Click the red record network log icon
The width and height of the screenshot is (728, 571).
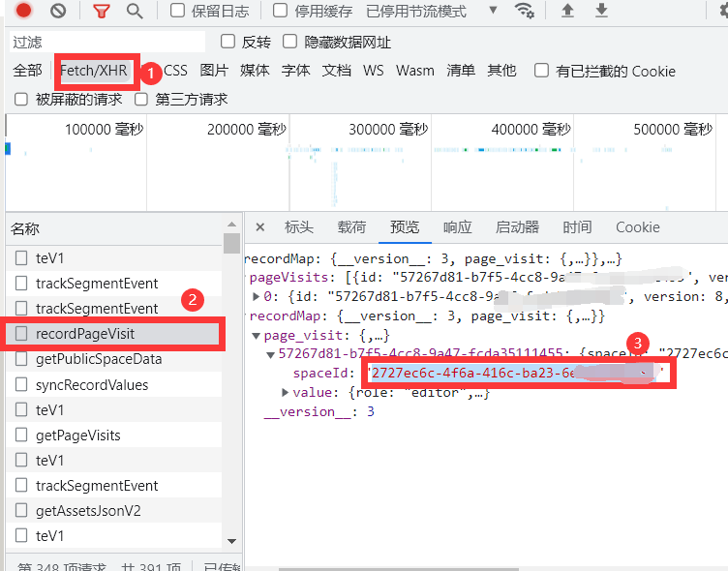pos(24,12)
